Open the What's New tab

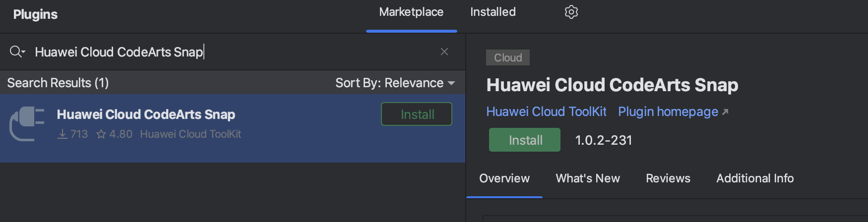point(588,178)
